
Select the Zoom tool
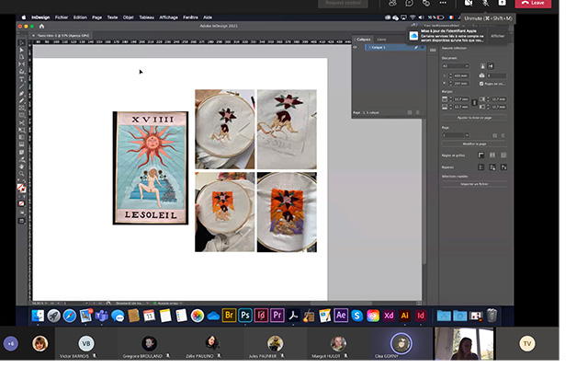22,174
